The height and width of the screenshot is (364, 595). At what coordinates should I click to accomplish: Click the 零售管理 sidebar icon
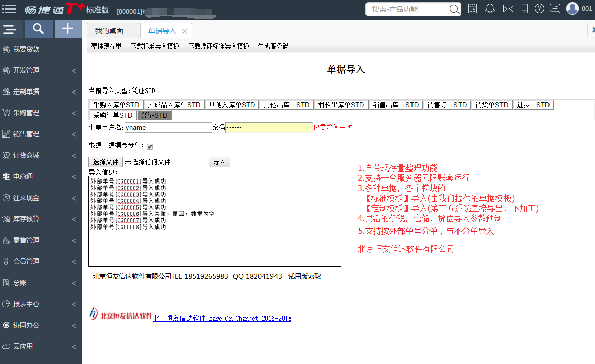6,240
